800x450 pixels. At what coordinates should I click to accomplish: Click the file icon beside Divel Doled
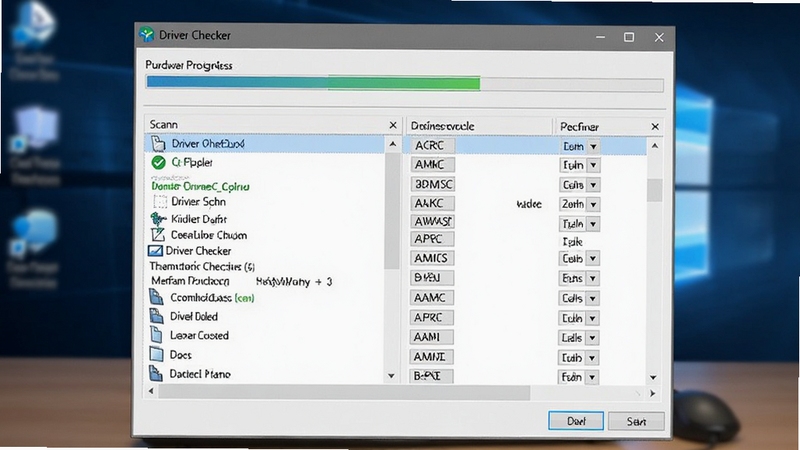[x=156, y=316]
